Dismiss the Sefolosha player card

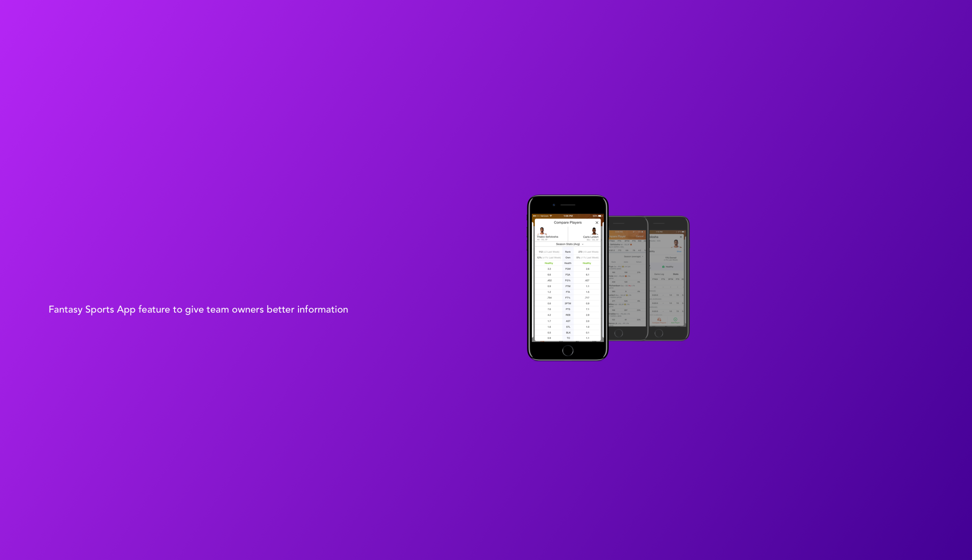pyautogui.click(x=681, y=237)
